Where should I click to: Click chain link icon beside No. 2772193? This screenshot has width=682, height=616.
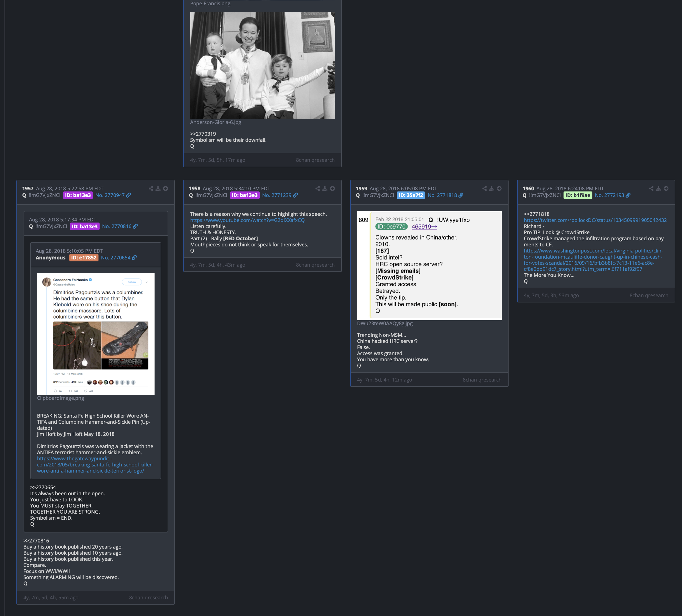click(x=628, y=195)
